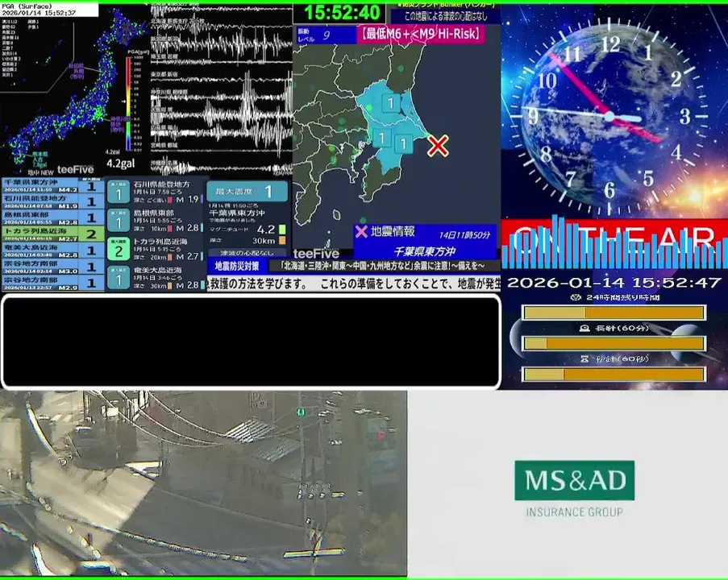Click the PGA vertical color scale legend
Viewport: 728px width, 580px height.
point(129,103)
